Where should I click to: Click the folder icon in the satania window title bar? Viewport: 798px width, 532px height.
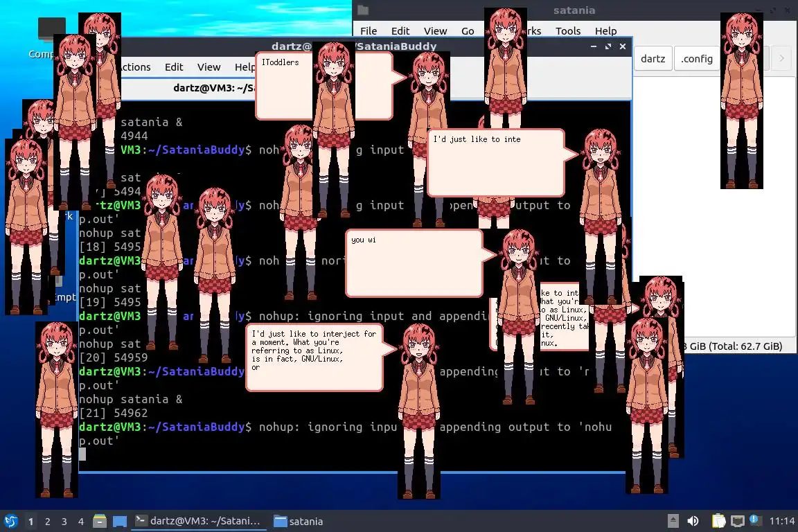coord(363,10)
